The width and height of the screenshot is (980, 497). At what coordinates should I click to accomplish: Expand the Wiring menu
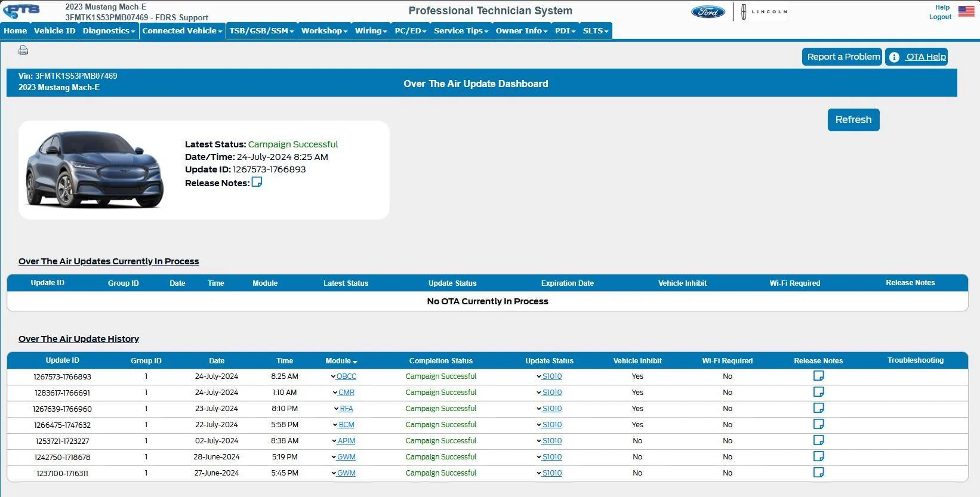371,30
